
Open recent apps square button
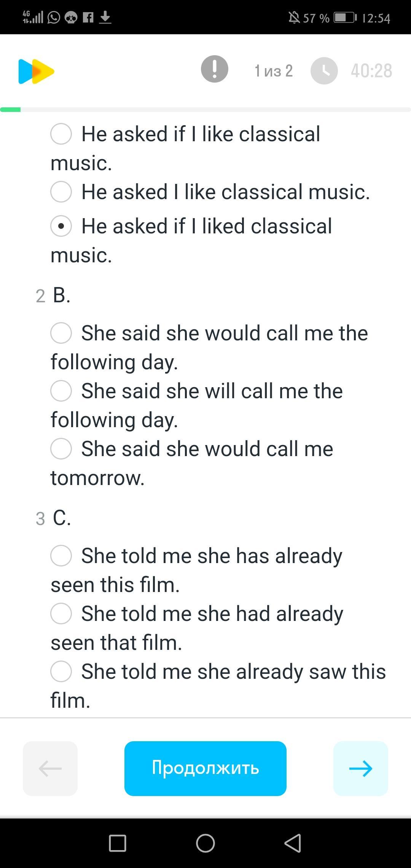[x=118, y=843]
